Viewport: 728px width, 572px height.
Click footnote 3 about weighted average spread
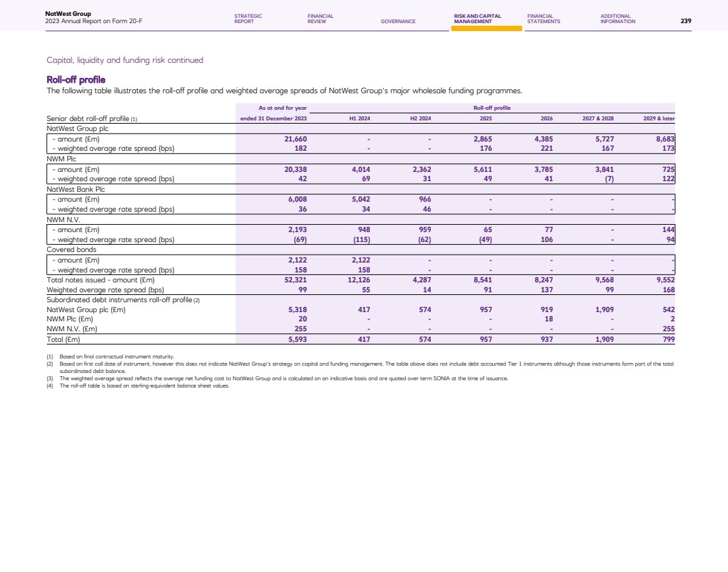tap(283, 378)
